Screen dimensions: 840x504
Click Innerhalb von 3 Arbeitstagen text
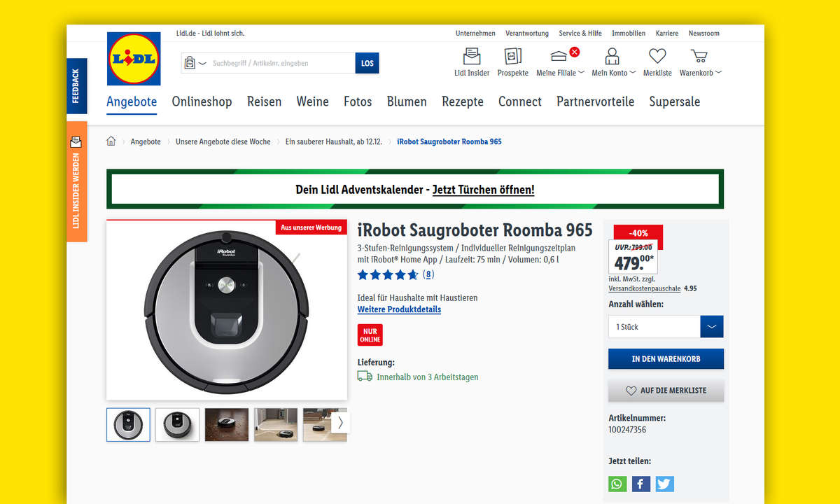pyautogui.click(x=428, y=377)
